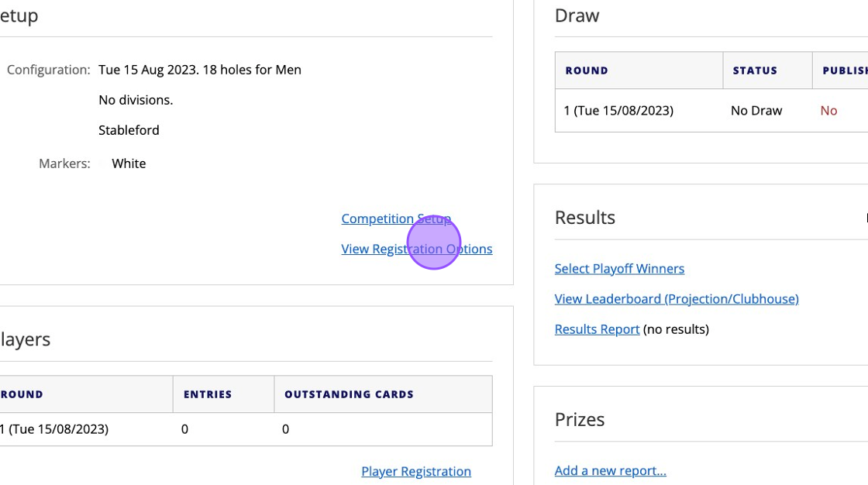Viewport: 868px width, 485px height.
Task: Click the OUTSTANDING CARDS column header
Action: tap(349, 395)
